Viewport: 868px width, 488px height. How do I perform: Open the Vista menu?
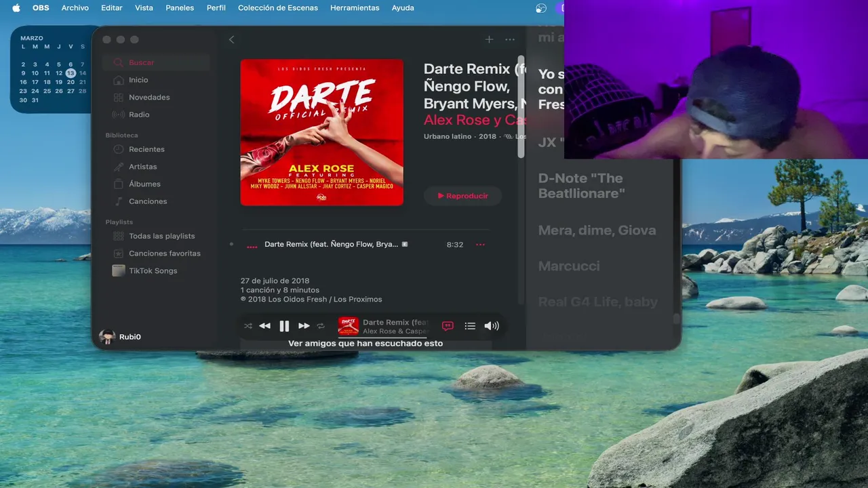pos(144,8)
